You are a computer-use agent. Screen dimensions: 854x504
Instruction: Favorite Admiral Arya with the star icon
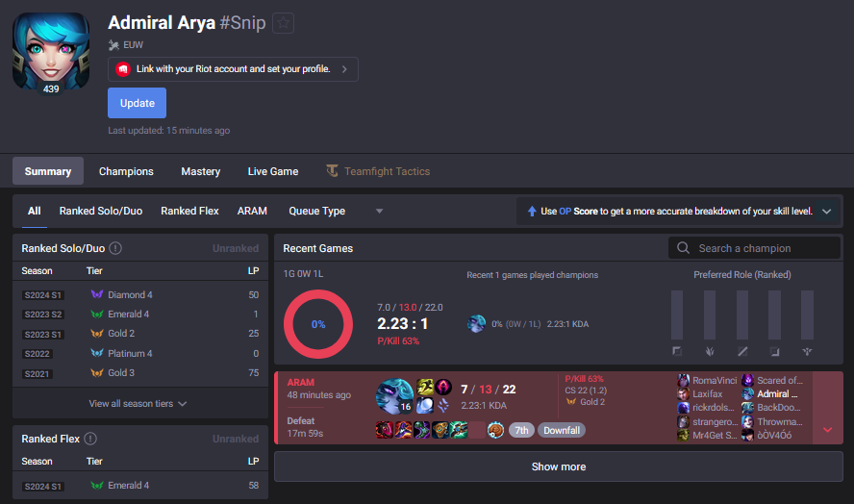point(283,23)
